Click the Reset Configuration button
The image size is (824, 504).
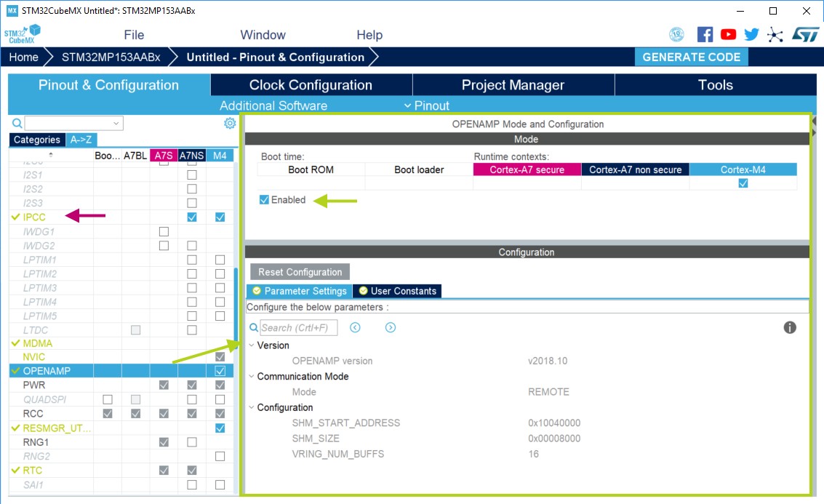click(x=300, y=272)
